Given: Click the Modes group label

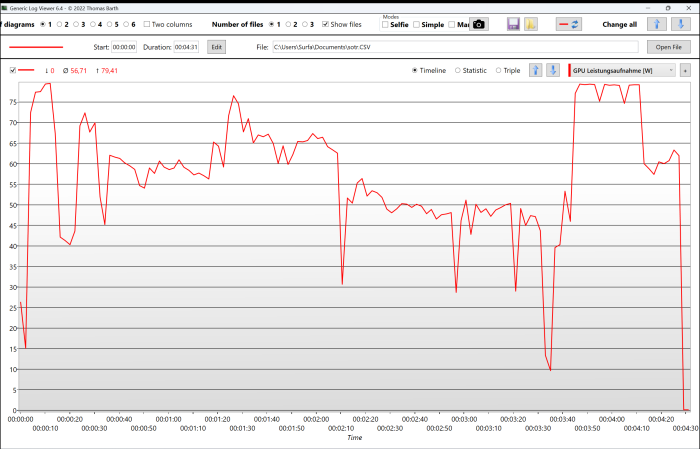Looking at the screenshot, I should coord(391,17).
